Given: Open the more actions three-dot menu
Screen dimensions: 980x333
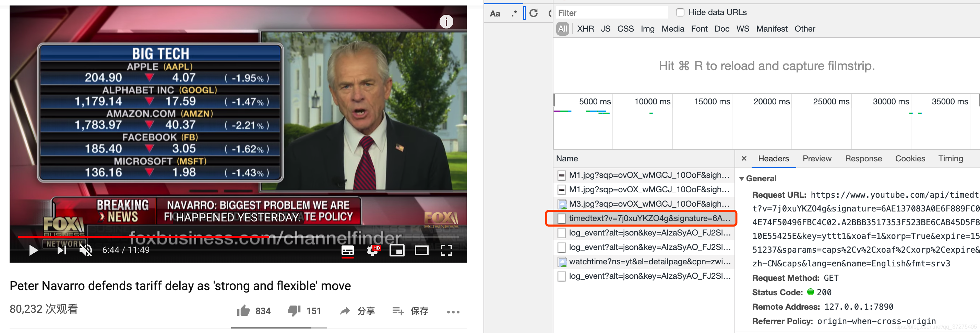Looking at the screenshot, I should (x=453, y=312).
